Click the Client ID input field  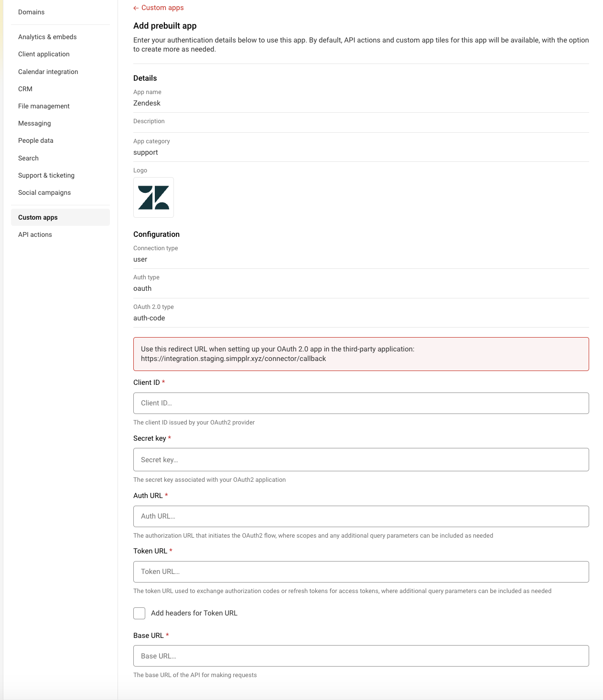(361, 403)
